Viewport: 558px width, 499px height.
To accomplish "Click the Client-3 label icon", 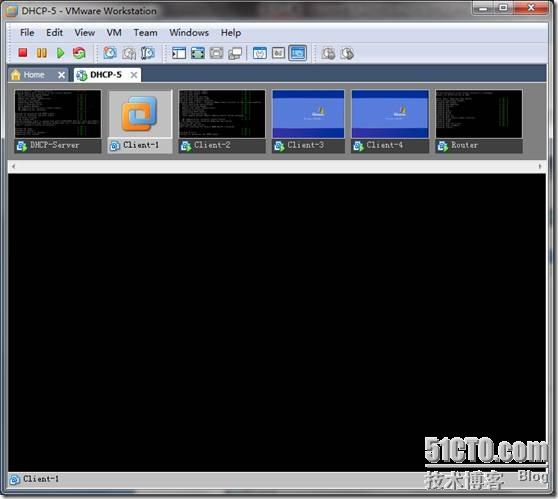I will [x=279, y=146].
